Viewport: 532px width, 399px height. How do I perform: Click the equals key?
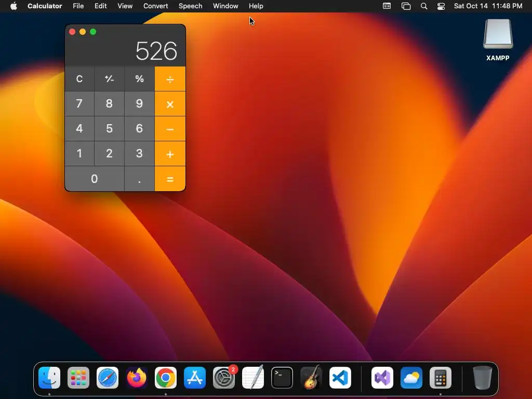[x=170, y=179]
